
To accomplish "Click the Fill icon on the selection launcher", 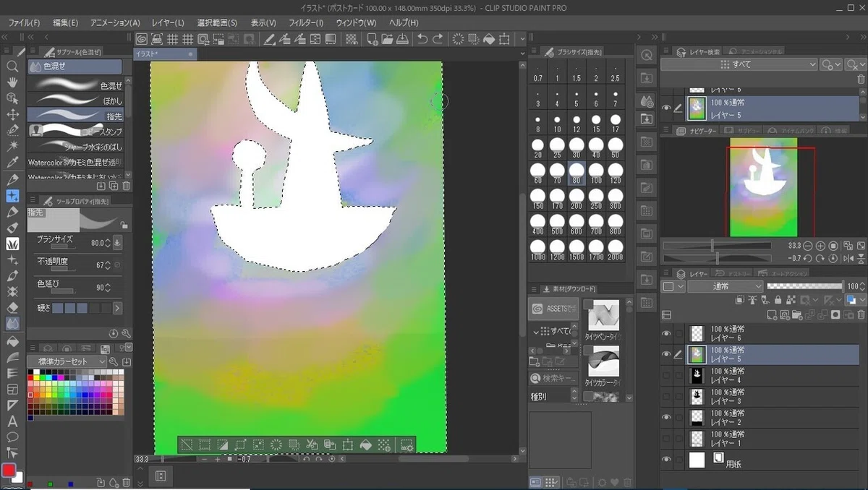I will [x=366, y=445].
